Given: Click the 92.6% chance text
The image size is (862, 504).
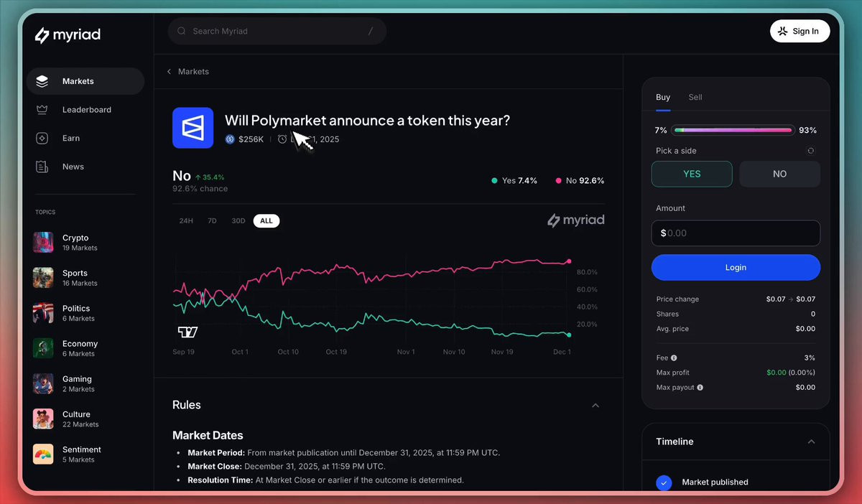Looking at the screenshot, I should pyautogui.click(x=200, y=189).
